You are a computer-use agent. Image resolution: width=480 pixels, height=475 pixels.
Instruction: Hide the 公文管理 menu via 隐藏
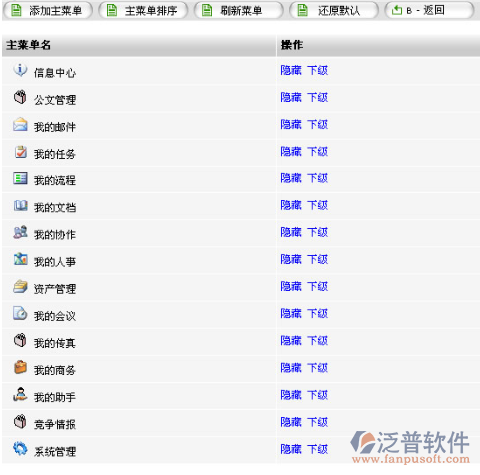coord(291,97)
